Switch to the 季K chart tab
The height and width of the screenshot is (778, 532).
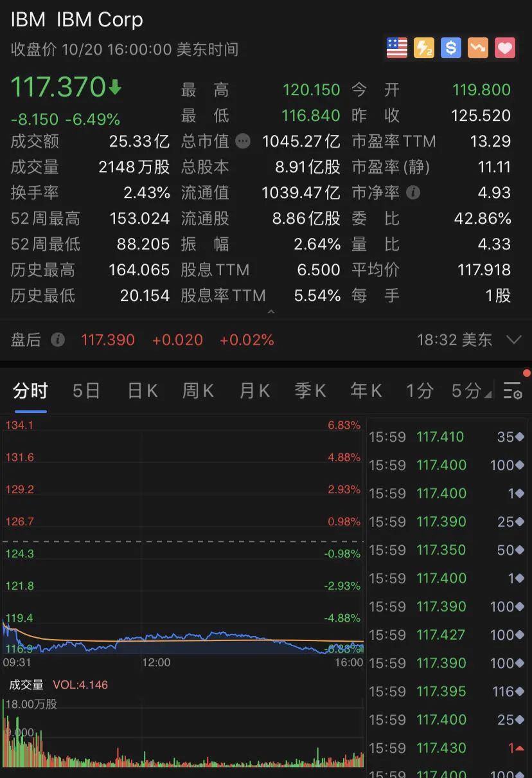310,390
